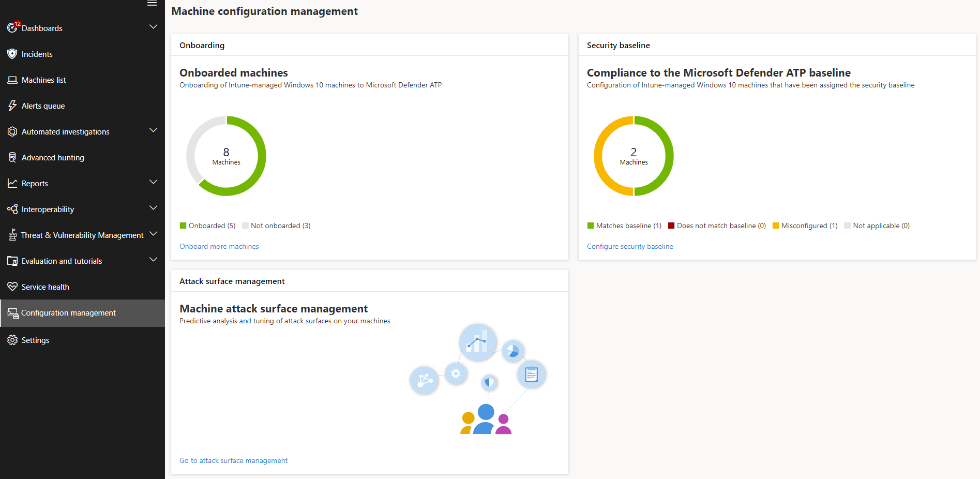Click the Dashboards icon with notification badge
Screen dimensions: 980x479
click(12, 28)
